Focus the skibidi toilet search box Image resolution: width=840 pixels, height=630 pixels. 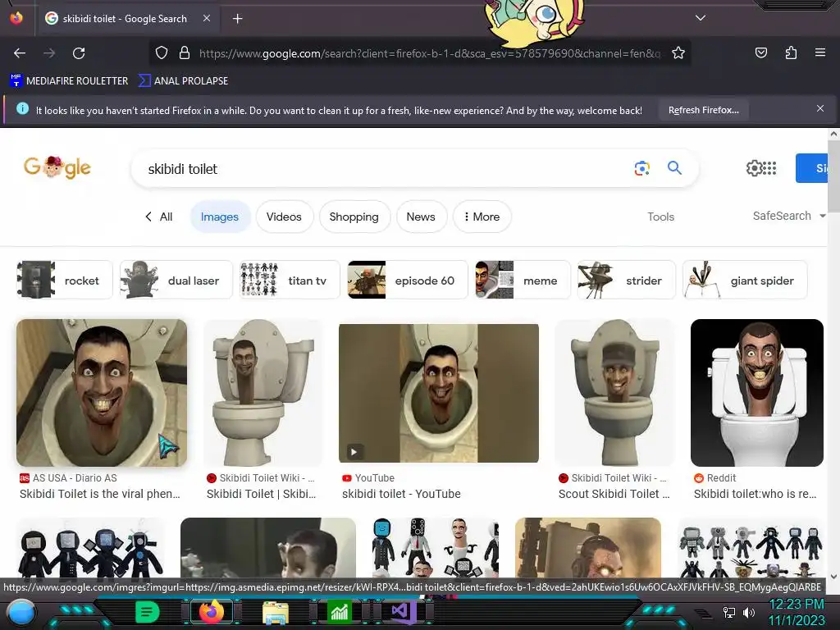pos(386,169)
